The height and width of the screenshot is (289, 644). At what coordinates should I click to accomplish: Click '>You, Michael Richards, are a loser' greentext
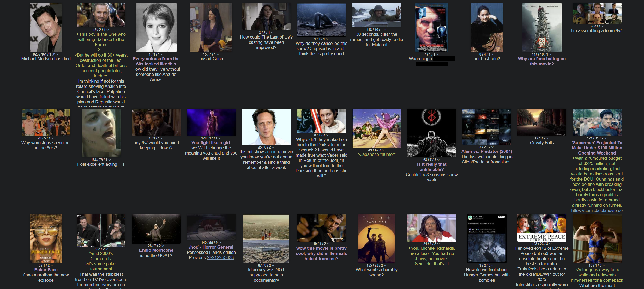tap(431, 256)
